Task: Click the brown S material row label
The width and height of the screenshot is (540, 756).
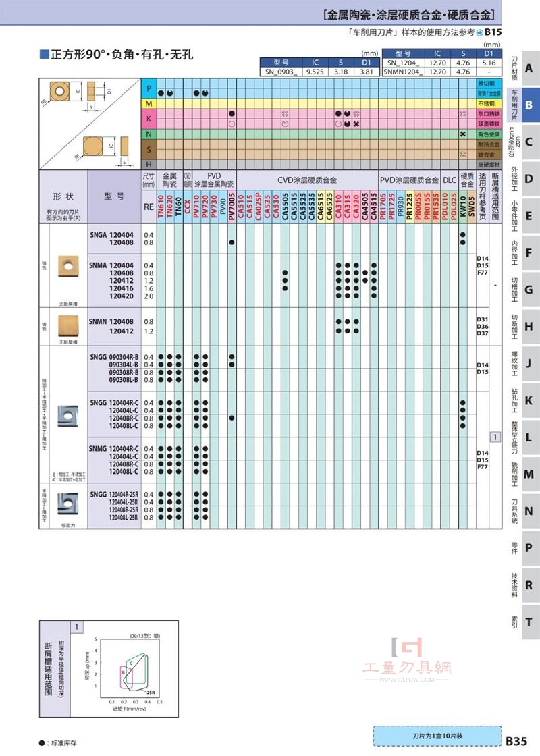Action: coord(148,149)
